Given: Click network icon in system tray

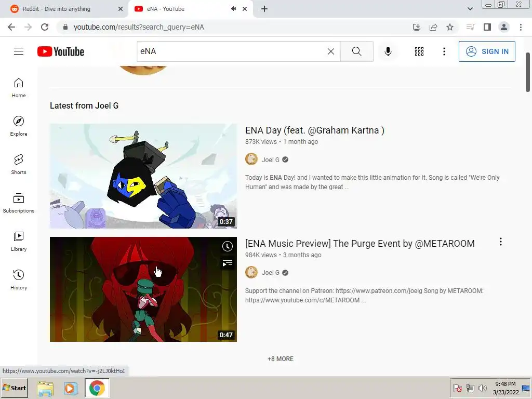Looking at the screenshot, I should [x=470, y=388].
